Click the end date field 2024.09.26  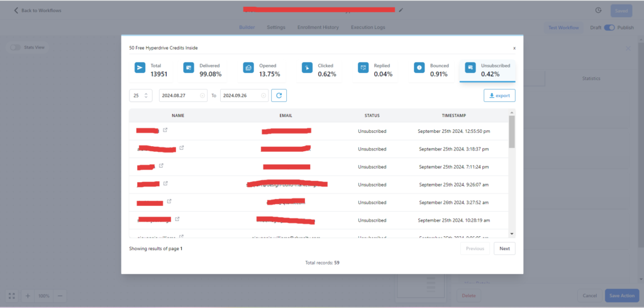click(x=245, y=95)
